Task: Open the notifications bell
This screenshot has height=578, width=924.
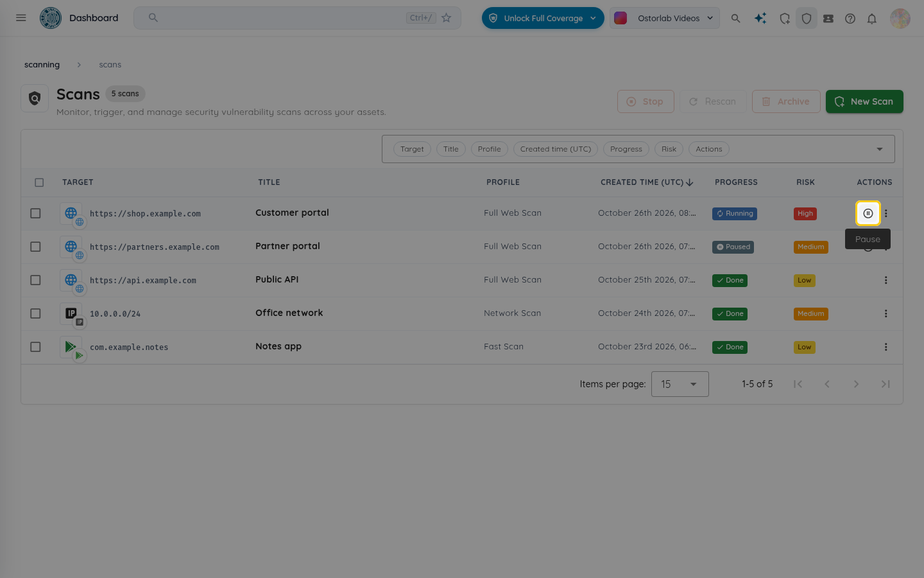Action: tap(872, 19)
